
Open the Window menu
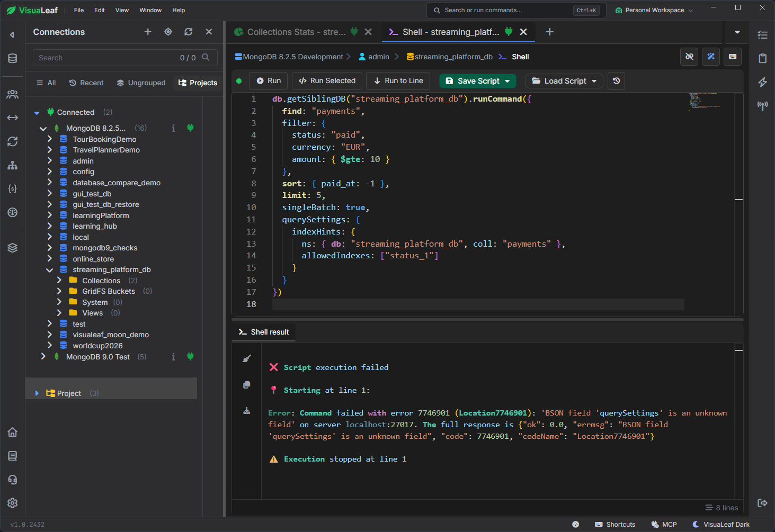pos(150,10)
